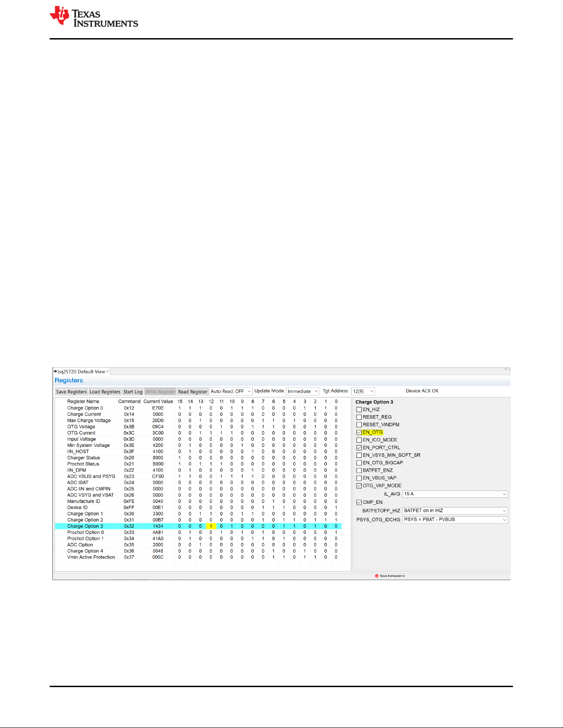Select the bq25720 Default View tab
563x728 pixels.
pos(81,372)
